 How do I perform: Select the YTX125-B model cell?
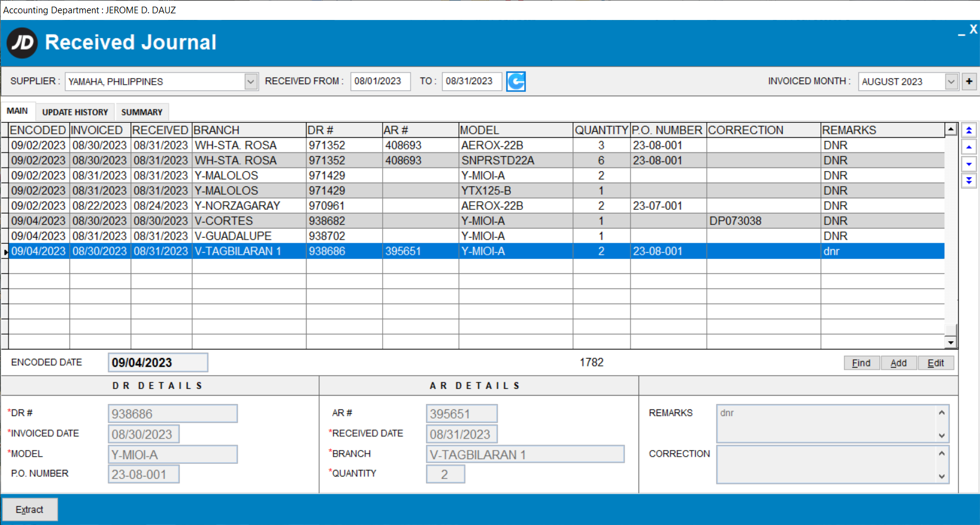(x=516, y=191)
